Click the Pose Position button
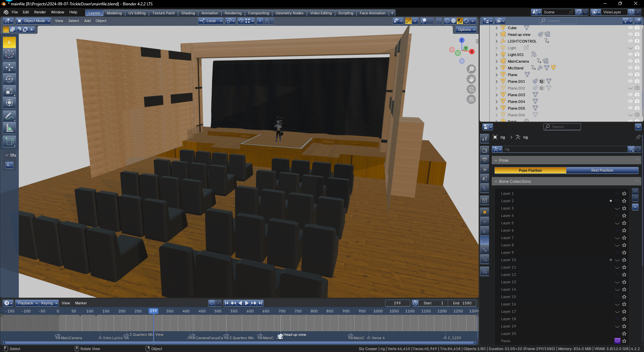644x352 pixels. [x=530, y=171]
